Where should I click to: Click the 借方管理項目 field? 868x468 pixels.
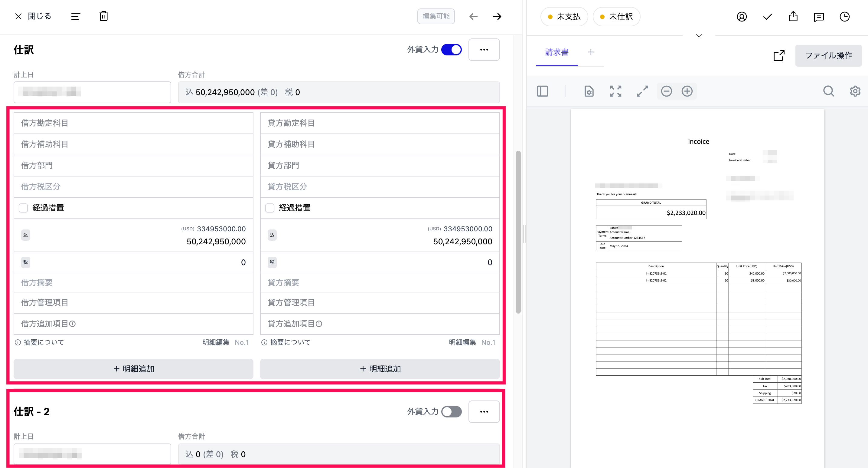(133, 303)
